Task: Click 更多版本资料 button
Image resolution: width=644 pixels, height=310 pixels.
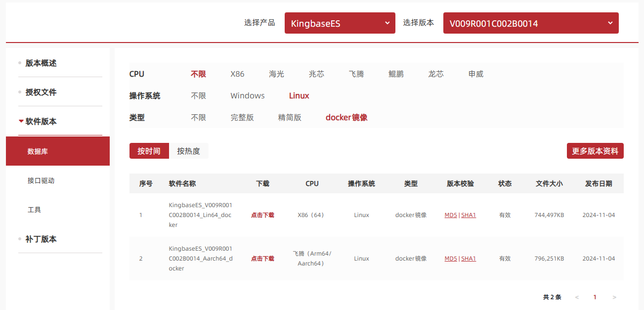Action: 595,151
